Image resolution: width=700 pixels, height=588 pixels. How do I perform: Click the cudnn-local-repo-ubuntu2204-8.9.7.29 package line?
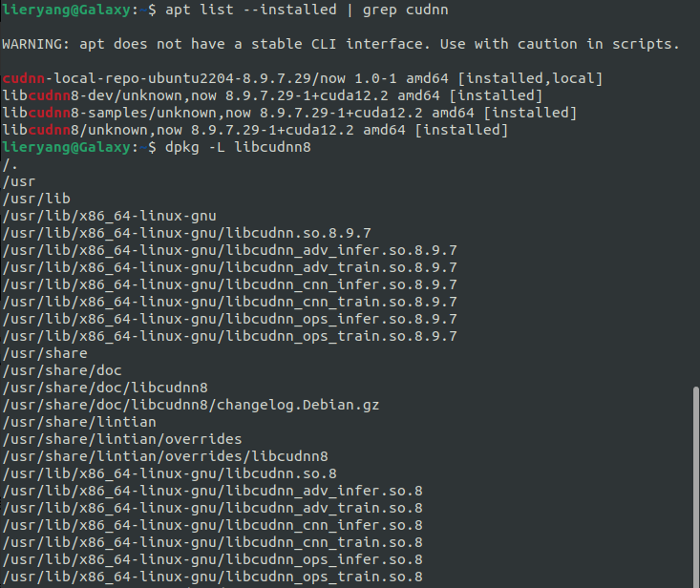[303, 78]
